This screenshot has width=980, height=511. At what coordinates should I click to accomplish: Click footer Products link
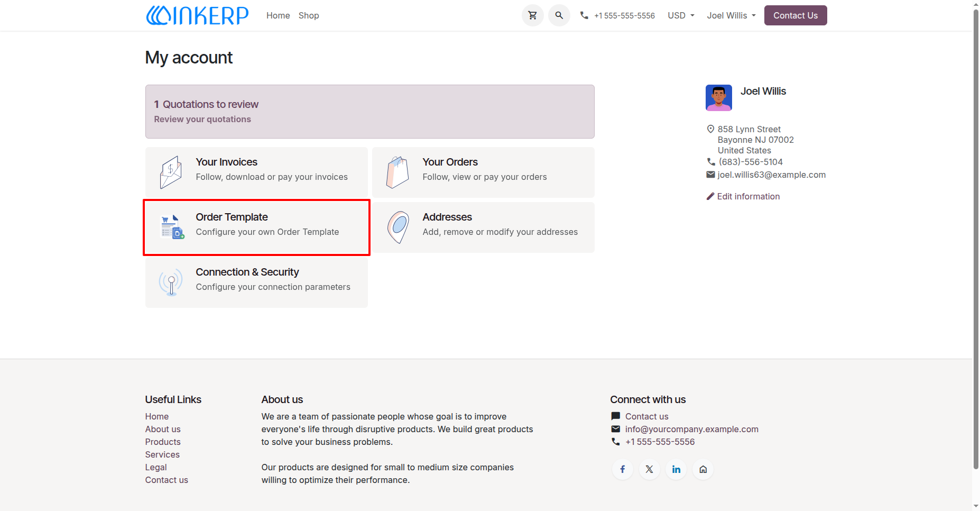(163, 442)
